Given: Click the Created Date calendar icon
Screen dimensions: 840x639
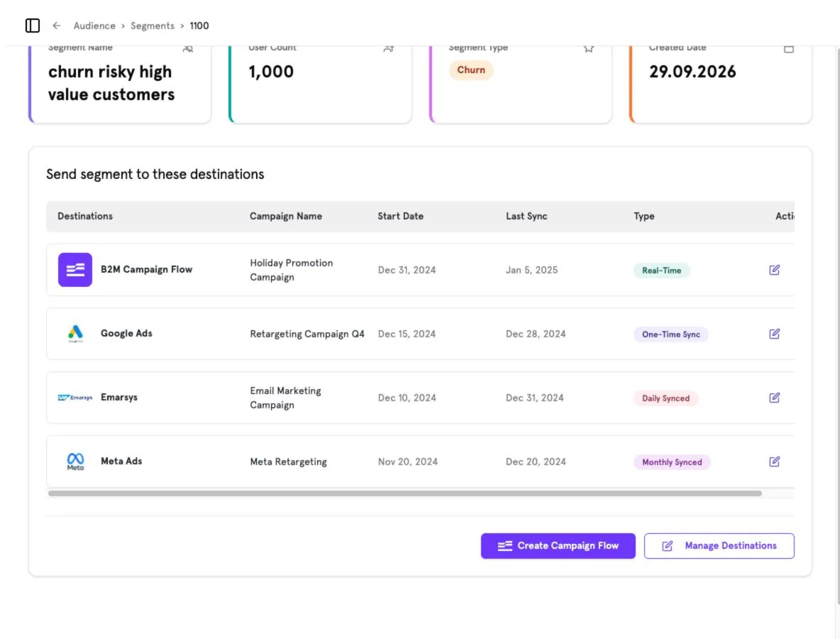Looking at the screenshot, I should click(789, 49).
